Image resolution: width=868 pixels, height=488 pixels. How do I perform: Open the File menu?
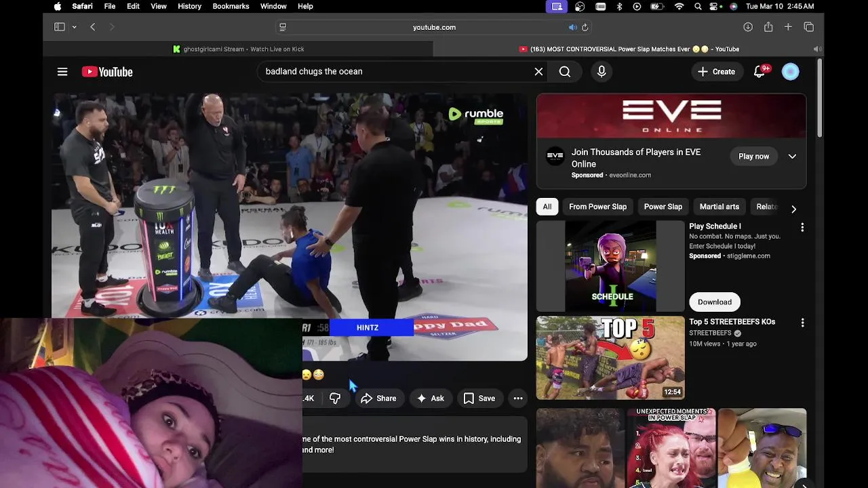[x=110, y=6]
